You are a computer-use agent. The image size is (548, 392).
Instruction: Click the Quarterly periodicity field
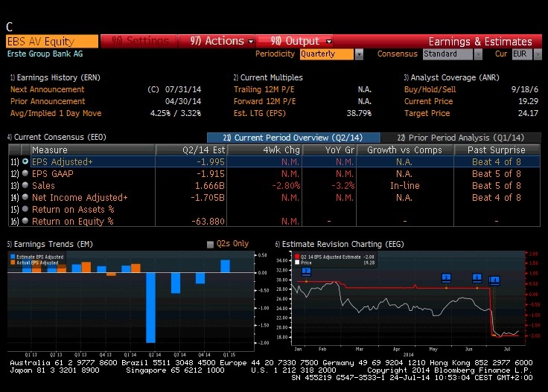[327, 54]
